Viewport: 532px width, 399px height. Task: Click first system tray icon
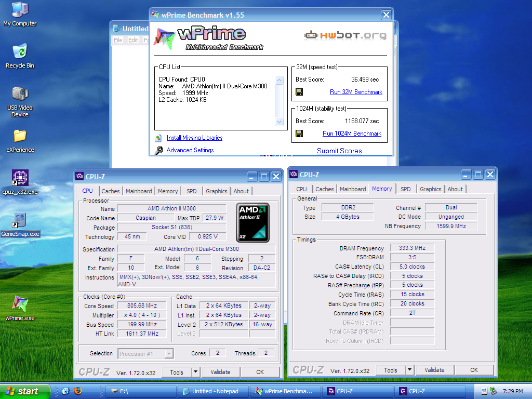(x=484, y=391)
